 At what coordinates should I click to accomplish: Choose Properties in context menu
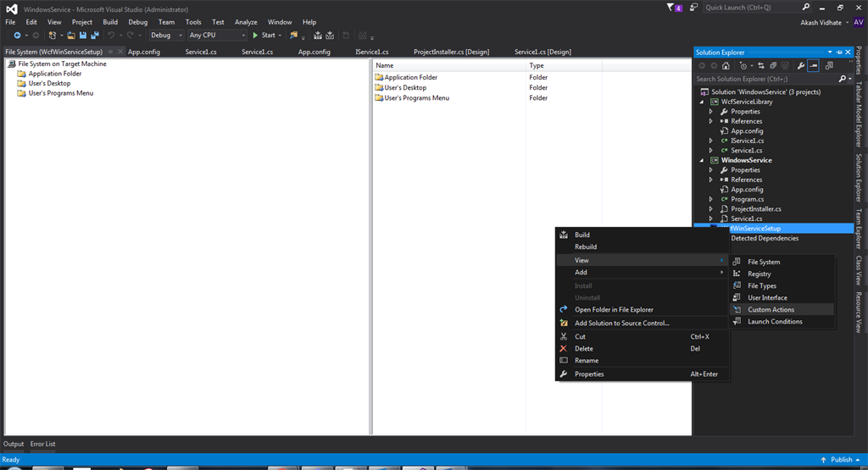(x=642, y=374)
